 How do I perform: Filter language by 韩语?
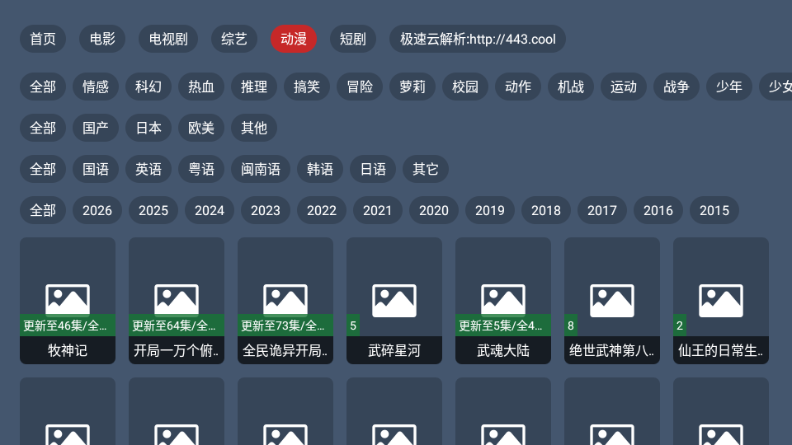point(320,169)
